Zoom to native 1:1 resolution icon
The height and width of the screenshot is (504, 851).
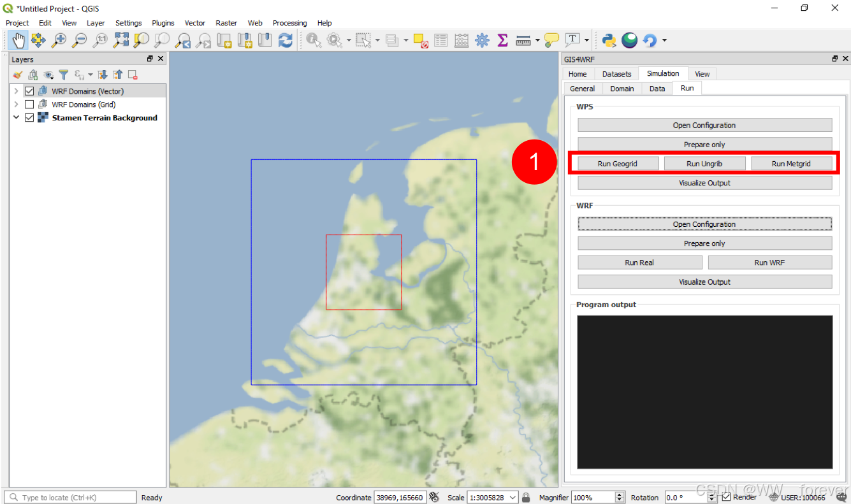tap(100, 40)
